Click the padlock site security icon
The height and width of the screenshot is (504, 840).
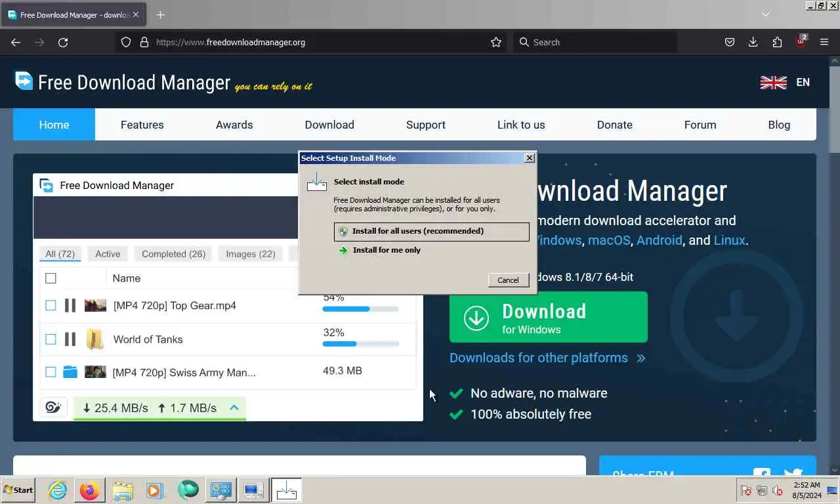[144, 42]
